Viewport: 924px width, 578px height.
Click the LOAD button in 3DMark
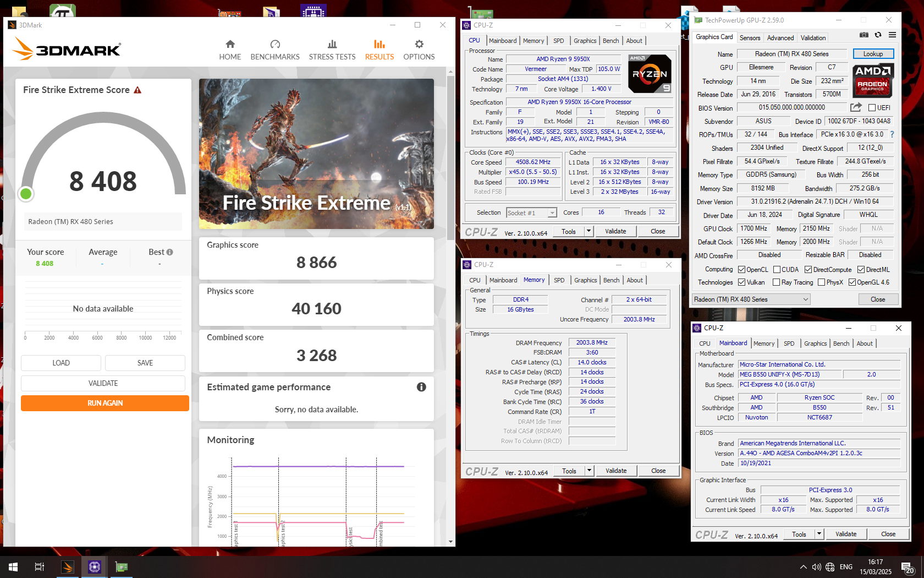tap(61, 363)
